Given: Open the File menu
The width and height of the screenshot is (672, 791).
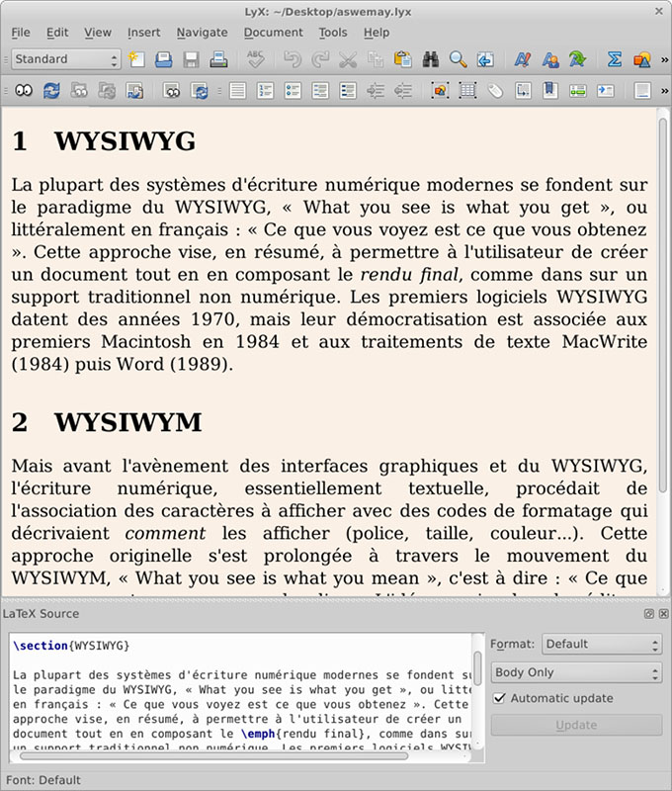Looking at the screenshot, I should coord(21,33).
